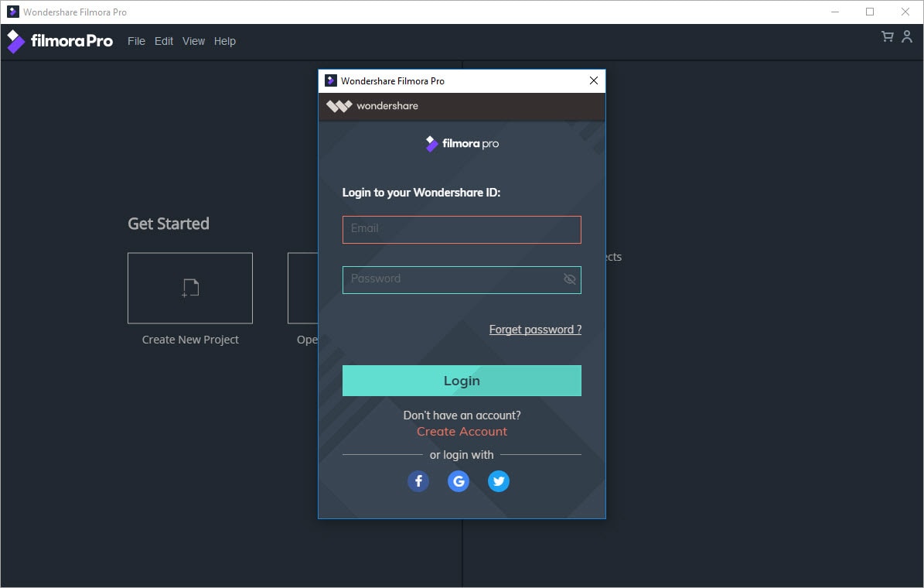Focus the Password input field
This screenshot has height=588, width=924.
[x=462, y=279]
